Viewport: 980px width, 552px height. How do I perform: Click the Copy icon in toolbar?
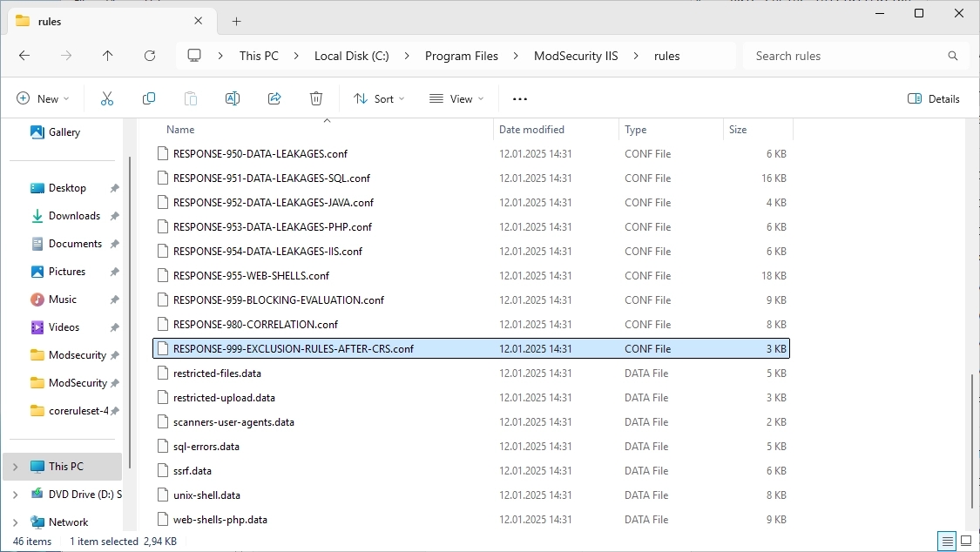tap(149, 99)
